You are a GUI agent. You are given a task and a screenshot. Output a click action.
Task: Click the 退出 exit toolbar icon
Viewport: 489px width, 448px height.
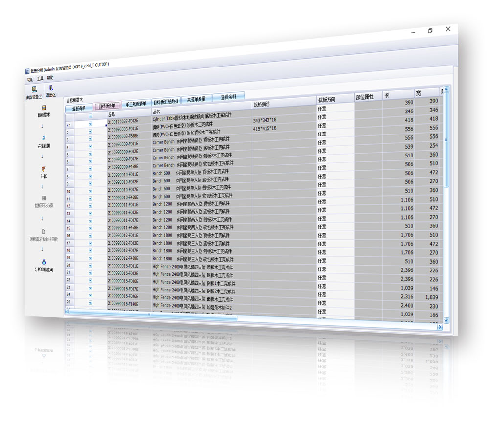[x=51, y=89]
